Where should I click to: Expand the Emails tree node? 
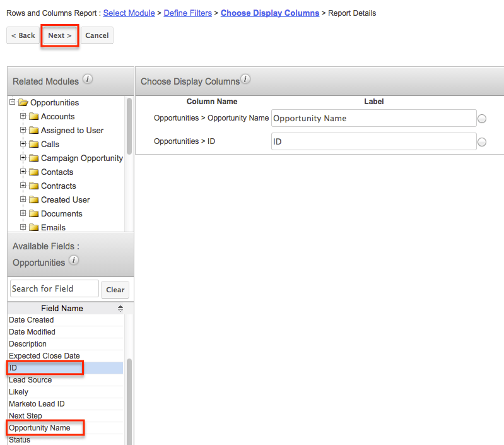23,227
